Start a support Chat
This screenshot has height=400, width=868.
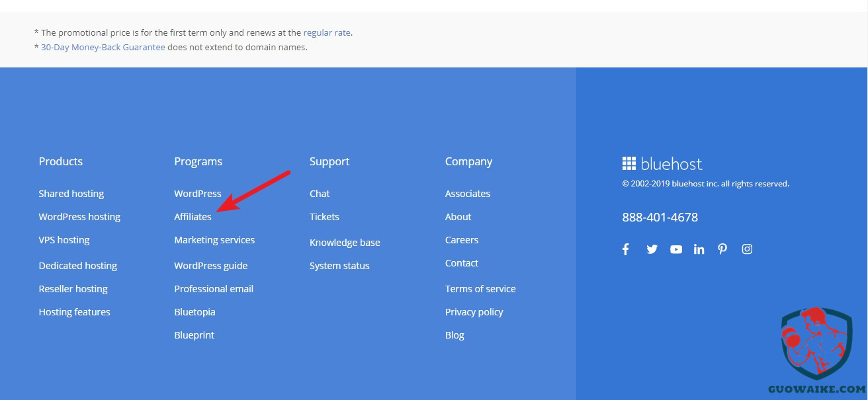(x=320, y=194)
